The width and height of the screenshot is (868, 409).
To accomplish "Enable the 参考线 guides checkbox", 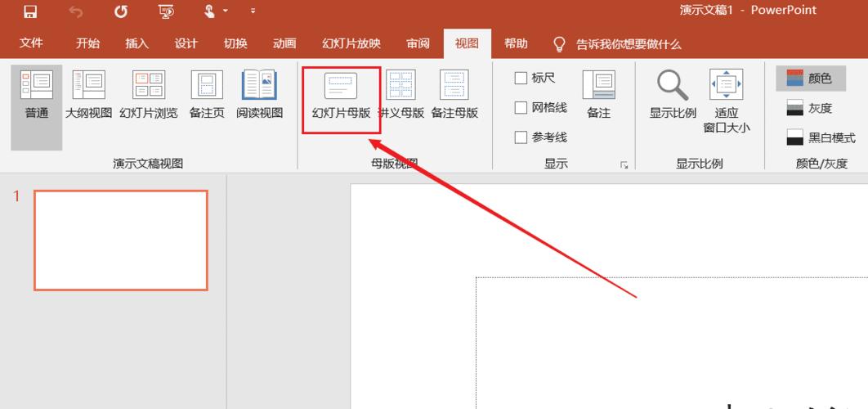I will (521, 137).
